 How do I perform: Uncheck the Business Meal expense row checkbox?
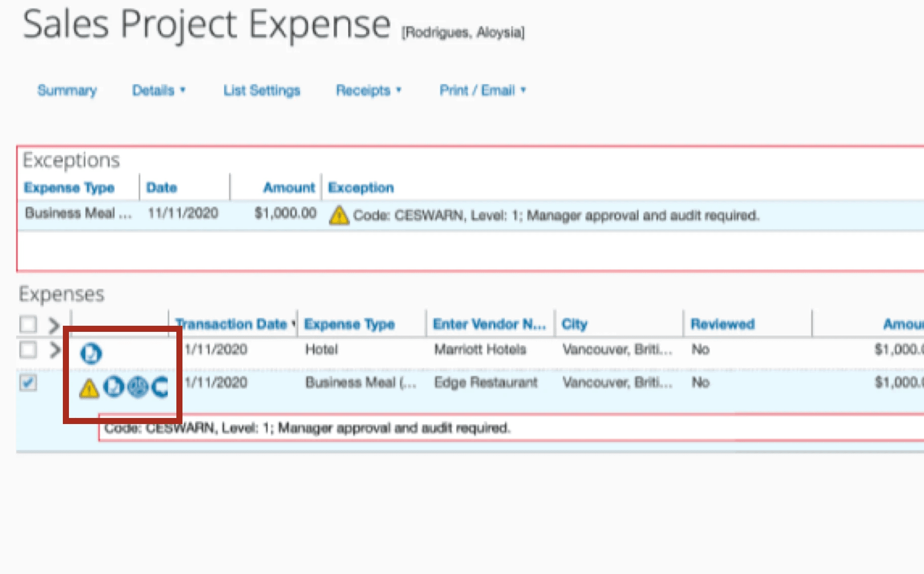coord(28,382)
